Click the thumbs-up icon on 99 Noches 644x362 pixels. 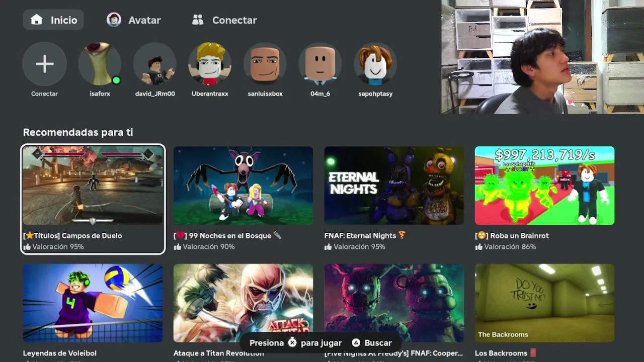coord(177,247)
